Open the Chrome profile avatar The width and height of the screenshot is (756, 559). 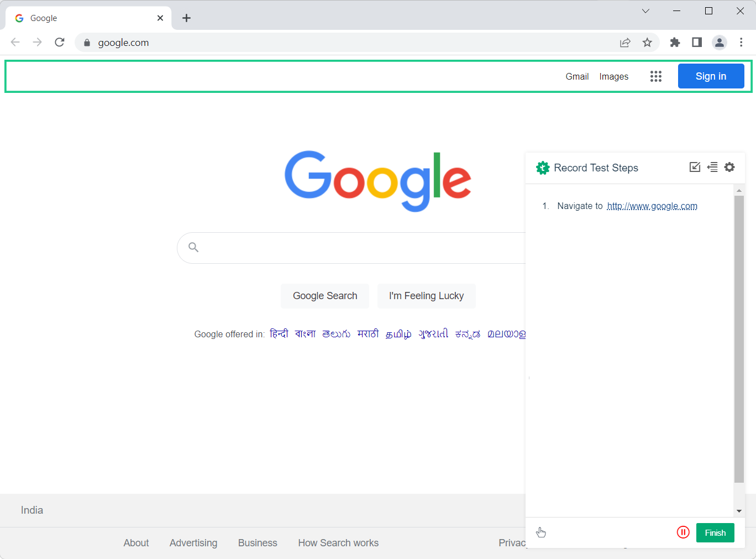tap(719, 43)
